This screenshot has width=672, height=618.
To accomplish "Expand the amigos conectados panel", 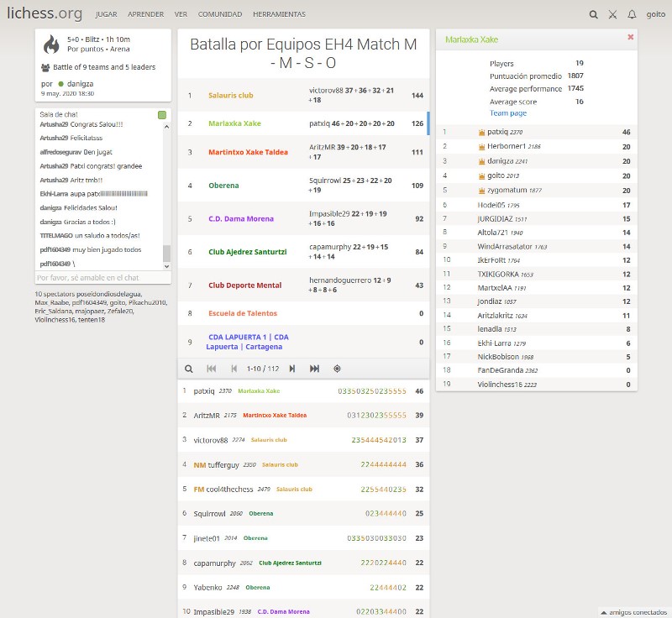I will tap(634, 612).
